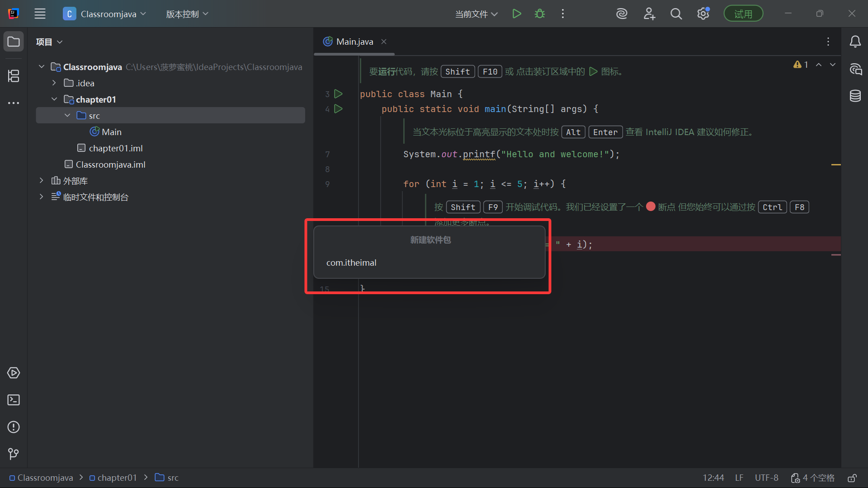This screenshot has width=868, height=488.
Task: Open the Notifications bell panel
Action: [x=855, y=42]
